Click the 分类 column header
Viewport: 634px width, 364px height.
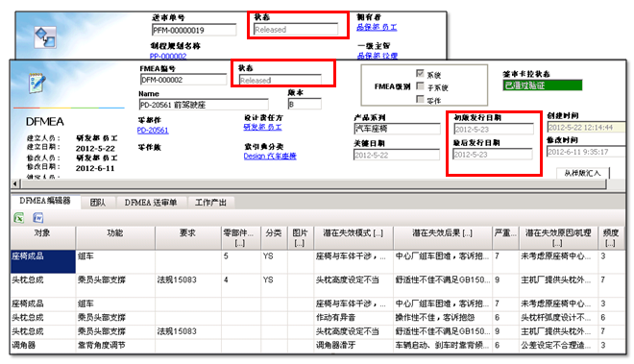[274, 237]
